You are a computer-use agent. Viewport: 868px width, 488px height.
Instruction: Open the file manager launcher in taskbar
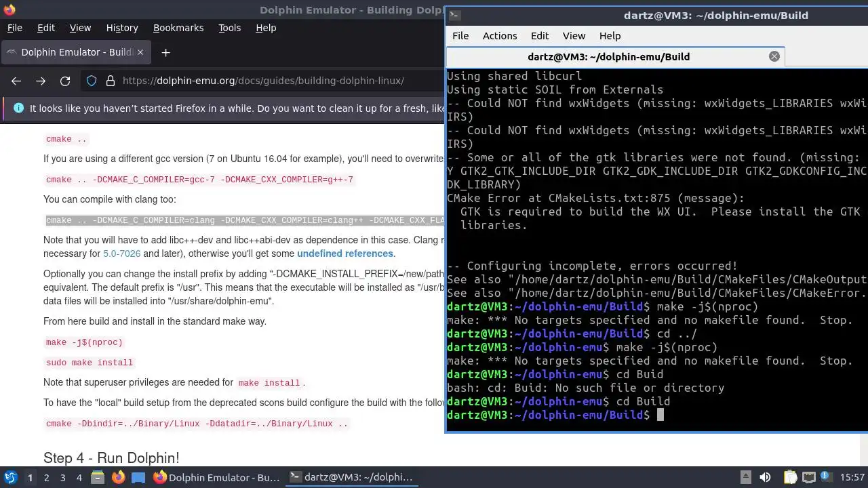[x=97, y=478]
